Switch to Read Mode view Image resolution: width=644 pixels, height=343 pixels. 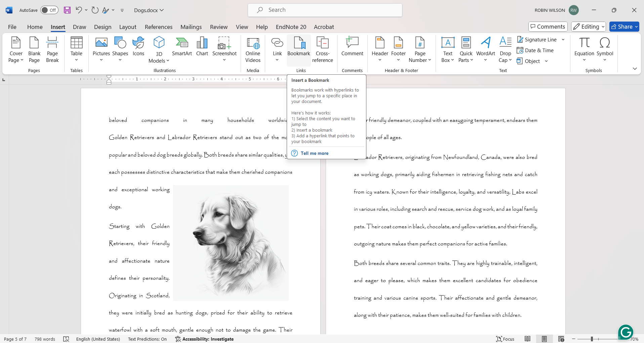point(528,339)
